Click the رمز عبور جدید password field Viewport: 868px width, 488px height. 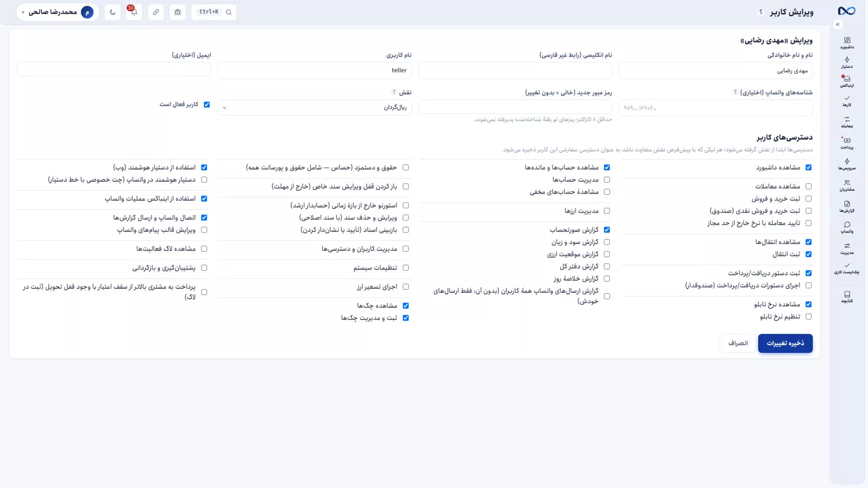point(515,107)
